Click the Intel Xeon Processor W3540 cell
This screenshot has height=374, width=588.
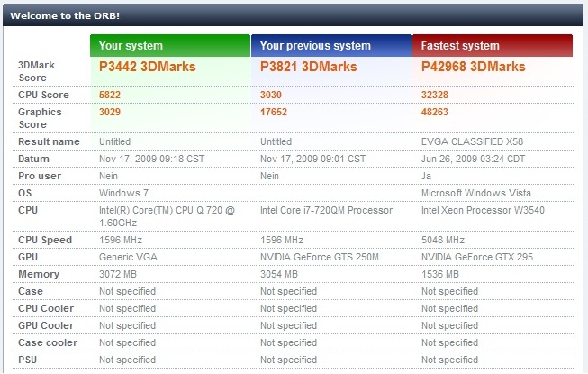(x=482, y=210)
